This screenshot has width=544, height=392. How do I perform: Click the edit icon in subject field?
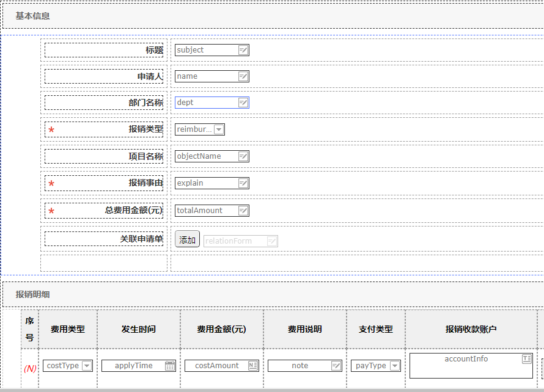pyautogui.click(x=243, y=50)
